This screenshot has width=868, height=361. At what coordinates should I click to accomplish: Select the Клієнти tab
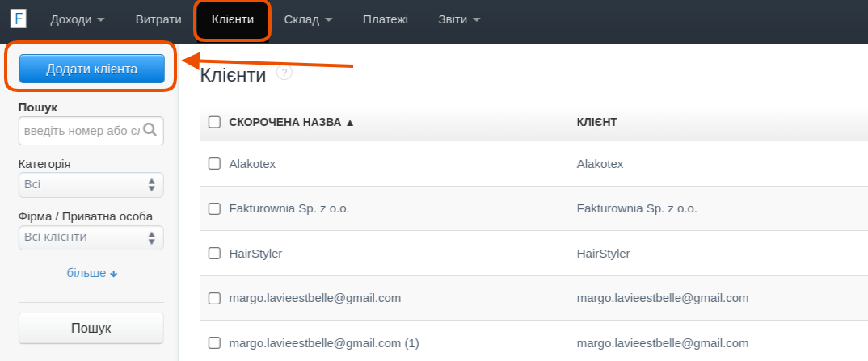pos(233,19)
